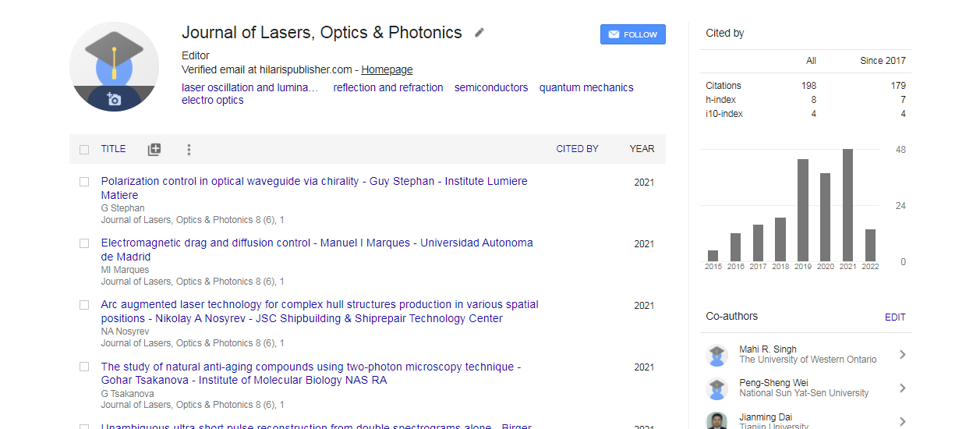Screen dimensions: 980x429
Task: Open the semiconductors interest tag
Action: coord(491,88)
